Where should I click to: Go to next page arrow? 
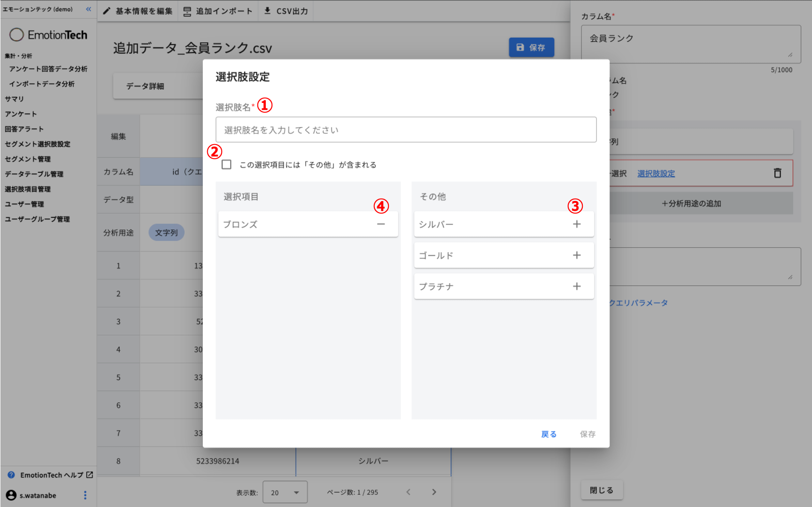pyautogui.click(x=434, y=492)
